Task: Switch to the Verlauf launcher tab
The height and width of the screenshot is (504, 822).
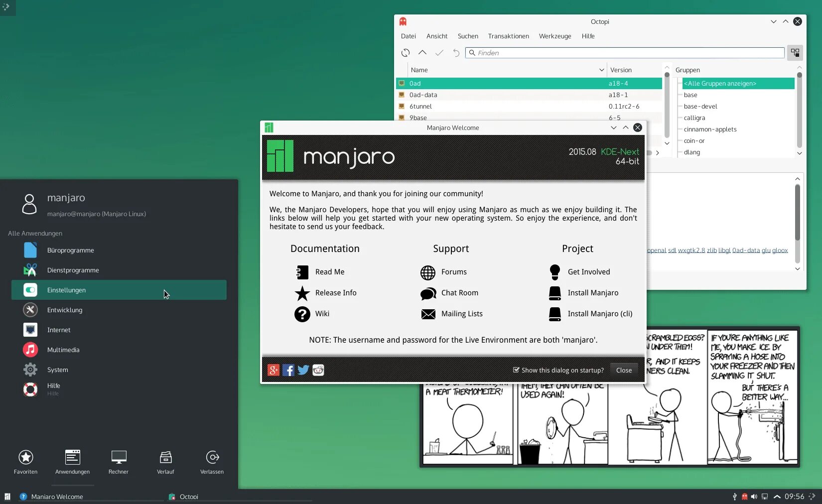Action: (165, 462)
